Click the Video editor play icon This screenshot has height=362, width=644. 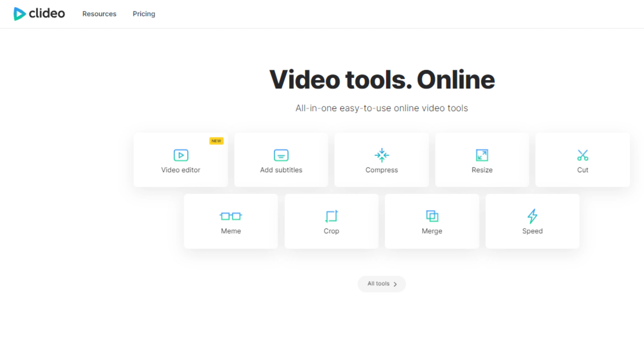(181, 155)
